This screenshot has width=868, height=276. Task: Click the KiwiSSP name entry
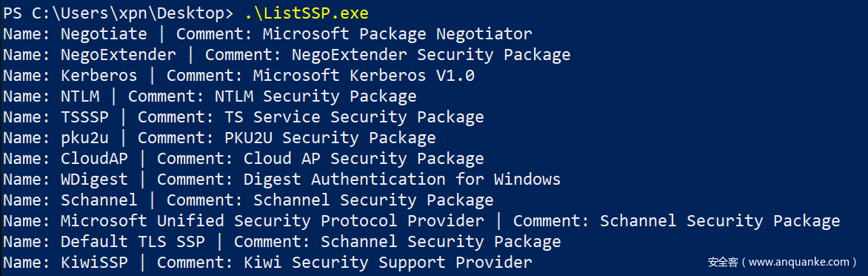tap(95, 263)
